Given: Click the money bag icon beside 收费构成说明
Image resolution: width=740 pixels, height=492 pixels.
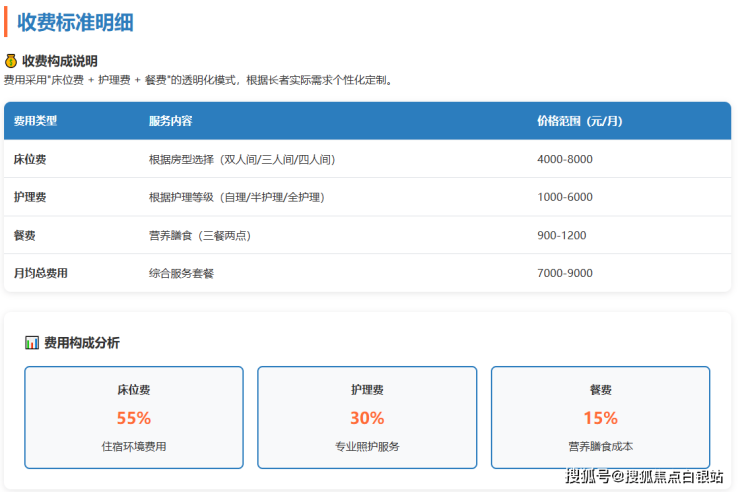Looking at the screenshot, I should point(11,61).
